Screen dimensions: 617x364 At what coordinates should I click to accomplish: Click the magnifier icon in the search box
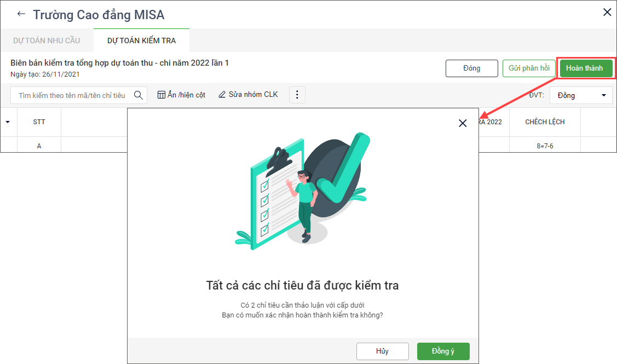point(138,95)
